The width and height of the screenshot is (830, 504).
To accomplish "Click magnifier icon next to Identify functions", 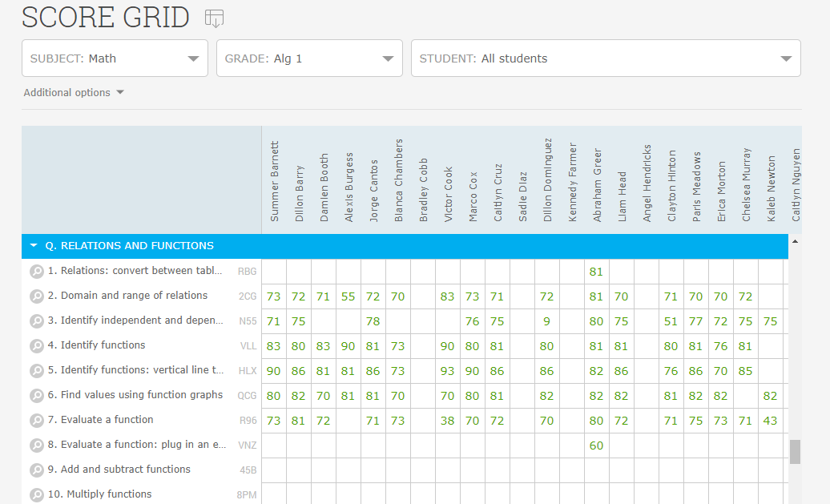I will (x=36, y=346).
